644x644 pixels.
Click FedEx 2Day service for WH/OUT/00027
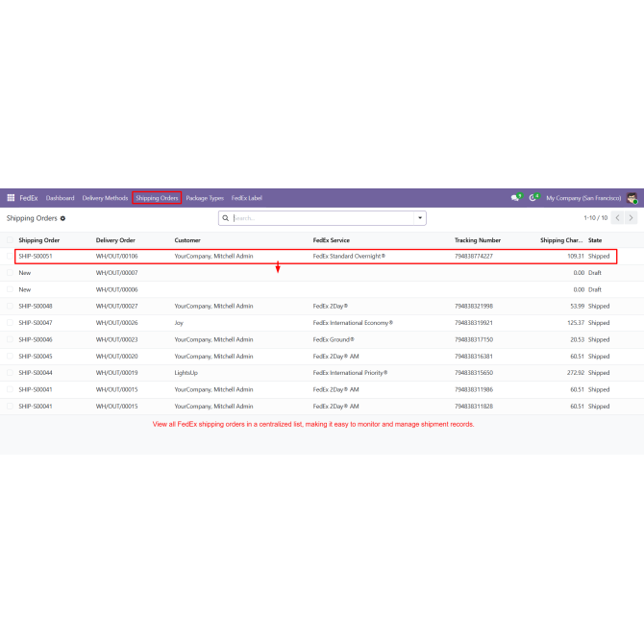click(x=331, y=306)
